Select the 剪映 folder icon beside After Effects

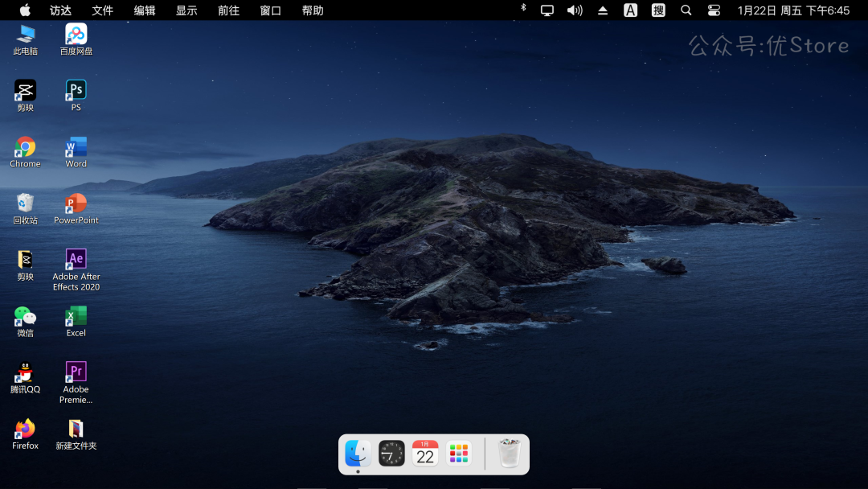click(x=25, y=265)
